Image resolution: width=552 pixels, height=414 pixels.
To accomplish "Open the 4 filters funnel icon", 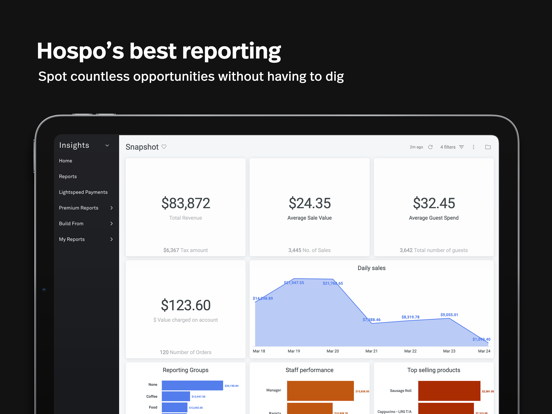I will [x=462, y=147].
